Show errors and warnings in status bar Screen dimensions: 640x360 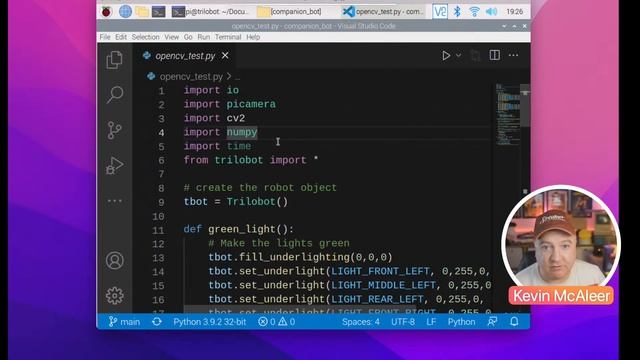[x=276, y=322]
